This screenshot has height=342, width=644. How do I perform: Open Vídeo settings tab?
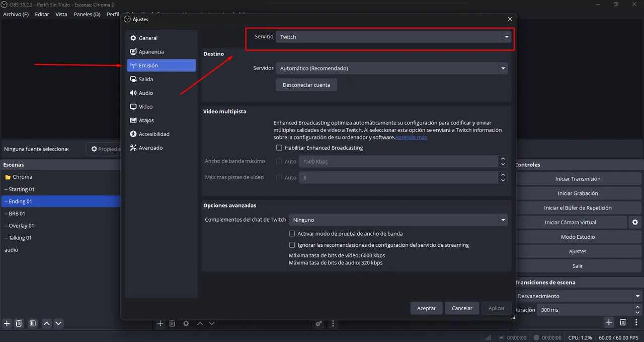pos(161,107)
